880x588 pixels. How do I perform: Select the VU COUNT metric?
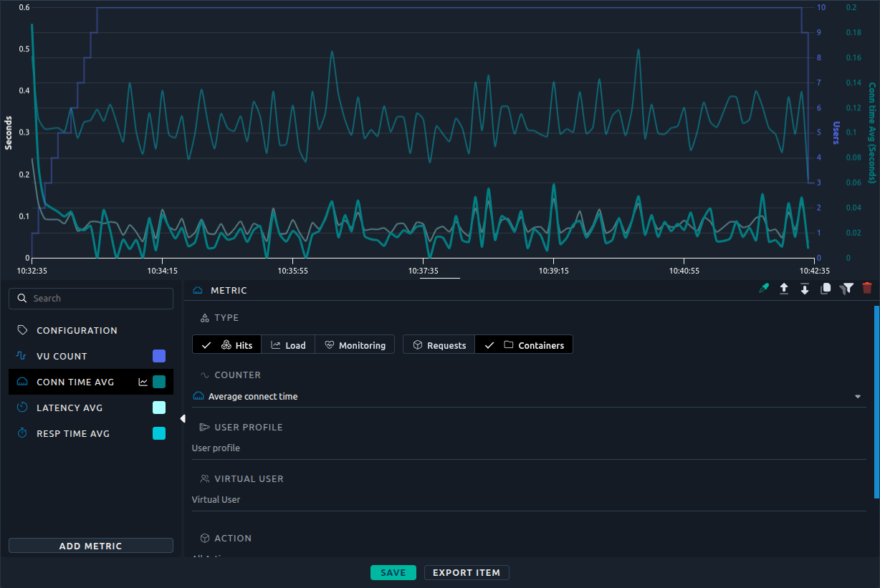click(x=91, y=356)
